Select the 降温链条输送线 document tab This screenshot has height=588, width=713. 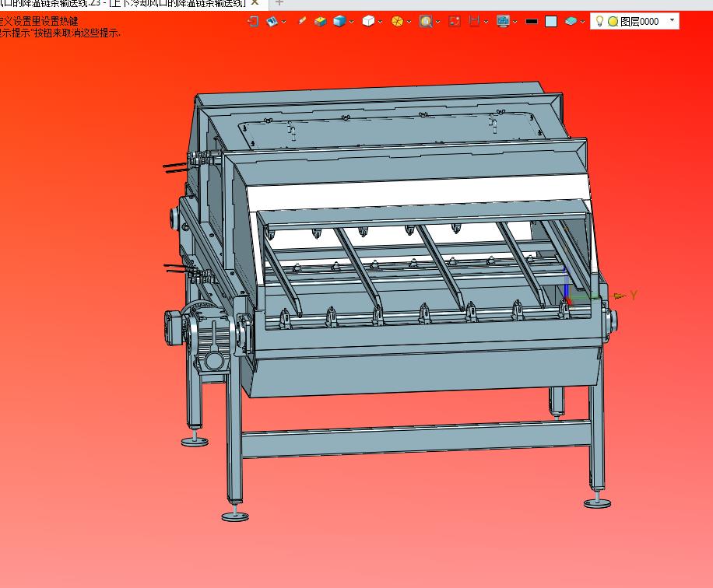(123, 3)
